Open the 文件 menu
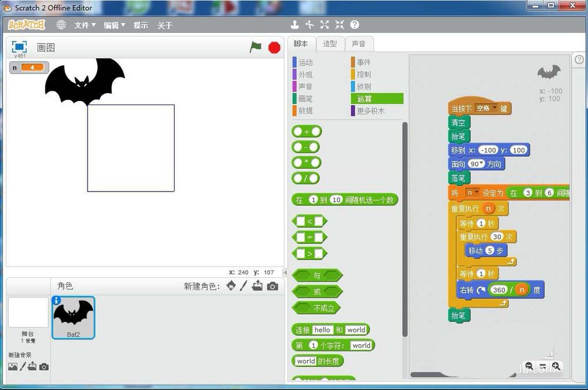 (85, 25)
